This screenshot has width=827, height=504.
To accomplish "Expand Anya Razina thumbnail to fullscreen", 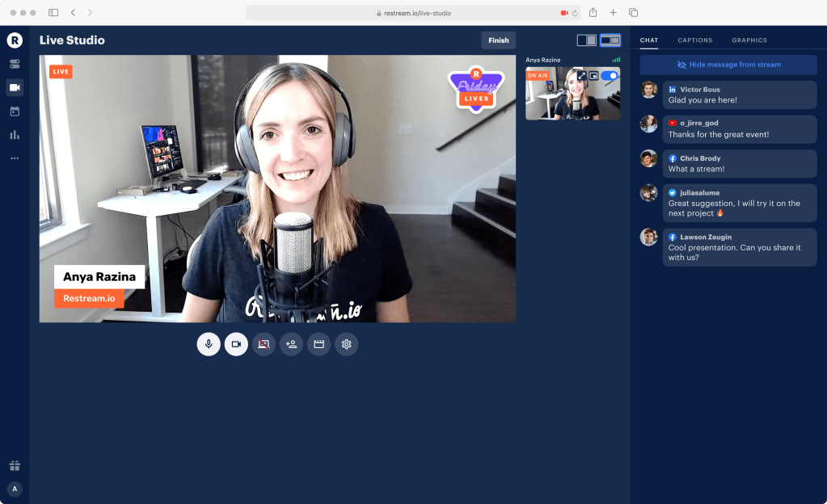I will 582,76.
